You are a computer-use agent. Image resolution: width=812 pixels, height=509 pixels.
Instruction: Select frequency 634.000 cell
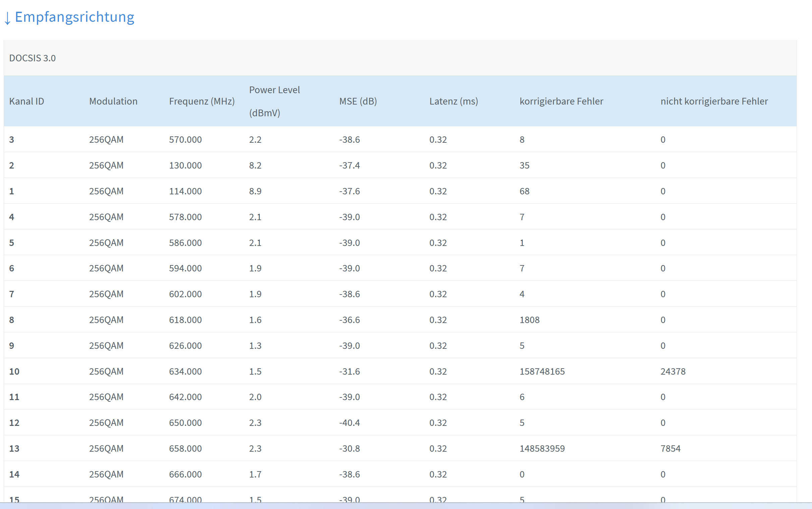pos(185,372)
